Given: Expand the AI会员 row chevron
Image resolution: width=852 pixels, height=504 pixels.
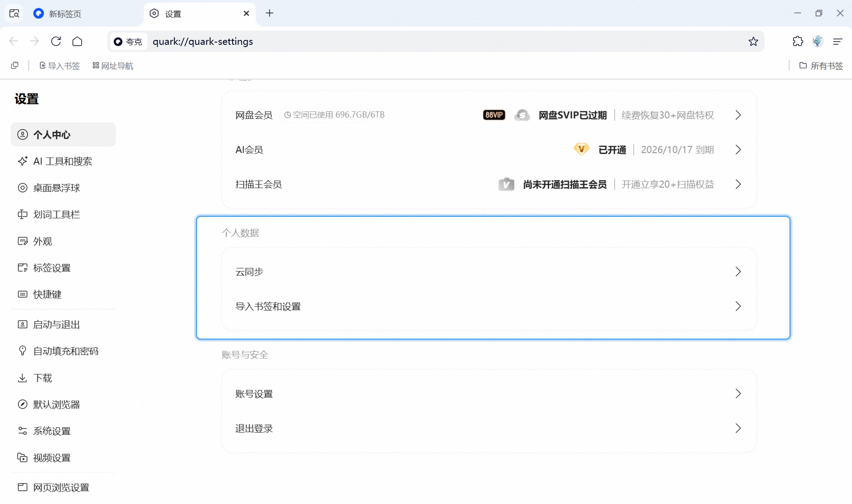Looking at the screenshot, I should coord(738,150).
